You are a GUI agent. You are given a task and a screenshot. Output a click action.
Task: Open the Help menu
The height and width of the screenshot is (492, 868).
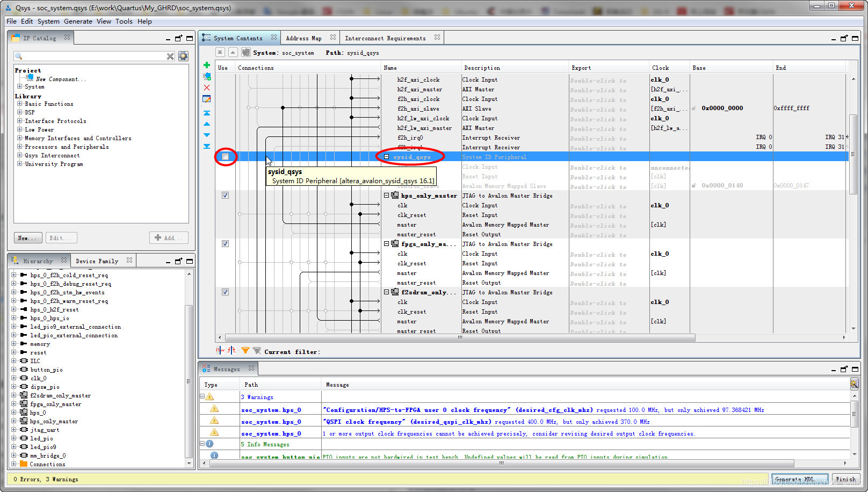[x=144, y=21]
